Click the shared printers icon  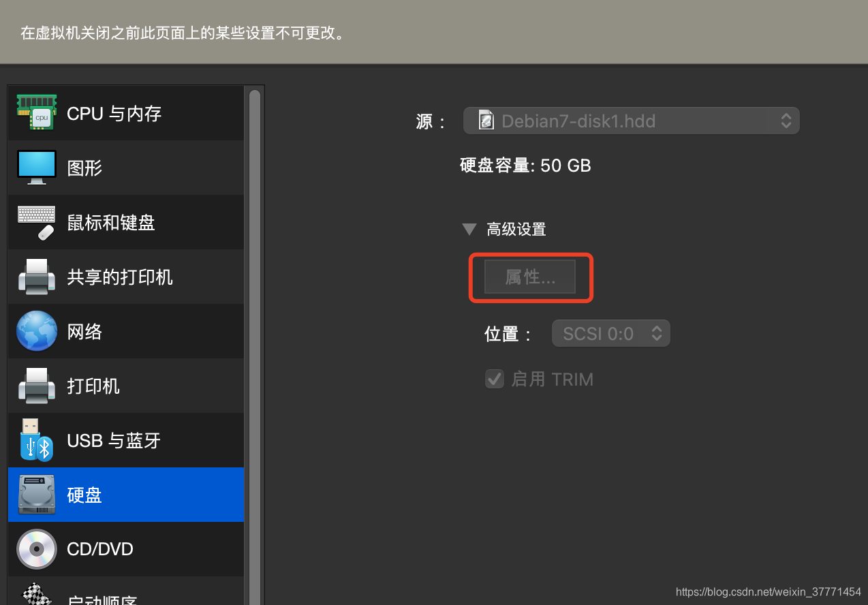[37, 277]
